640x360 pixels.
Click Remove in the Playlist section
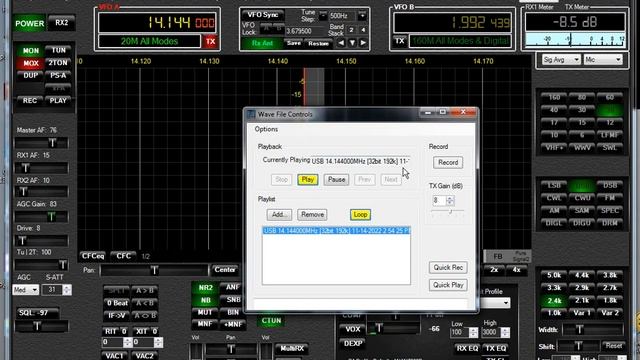coord(312,215)
